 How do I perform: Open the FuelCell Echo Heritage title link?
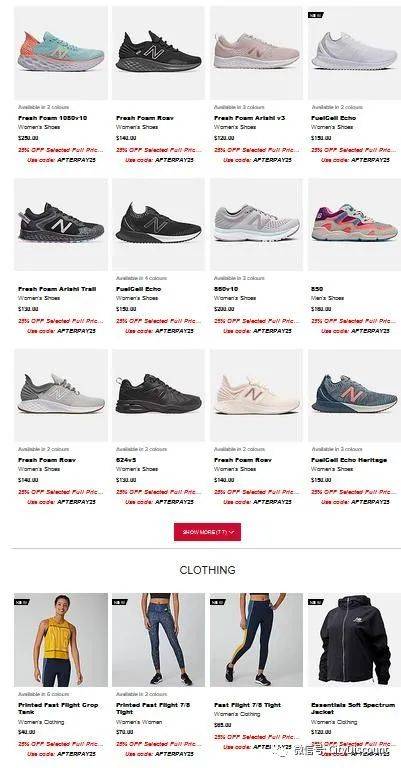pyautogui.click(x=349, y=460)
